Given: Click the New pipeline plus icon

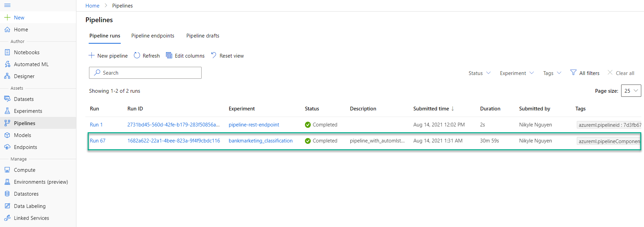Looking at the screenshot, I should click(x=92, y=55).
